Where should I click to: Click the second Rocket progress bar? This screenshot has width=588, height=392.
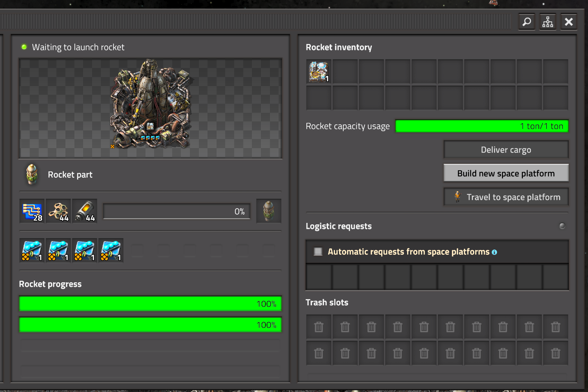pyautogui.click(x=150, y=325)
